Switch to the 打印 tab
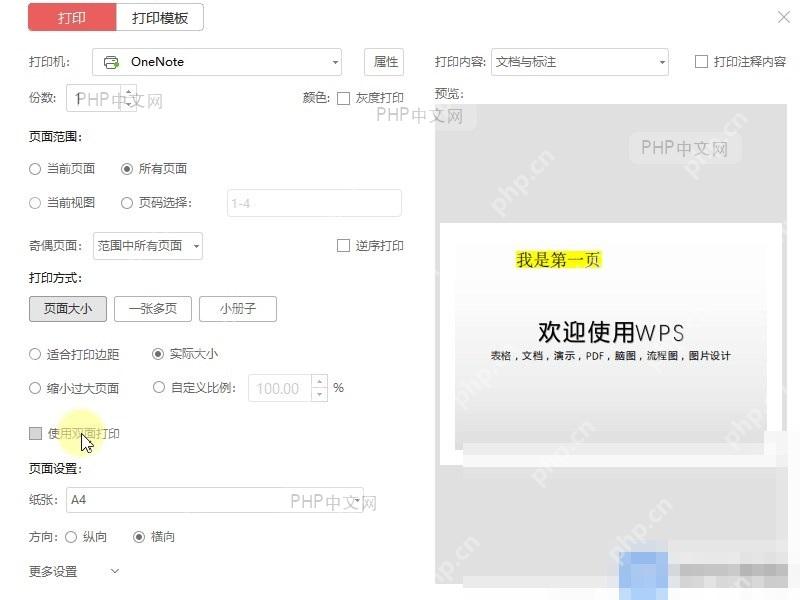This screenshot has width=800, height=600. click(x=72, y=18)
